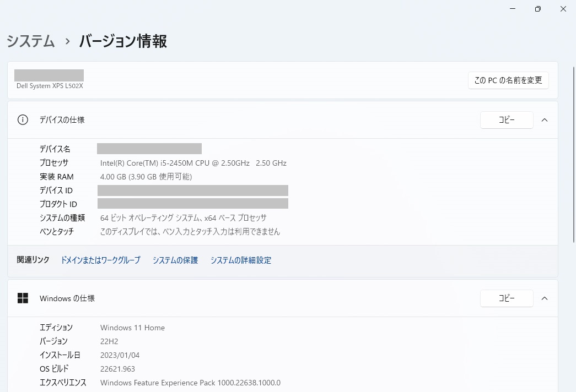Select the 22621.963 OS build value
This screenshot has width=576, height=392.
tap(117, 369)
